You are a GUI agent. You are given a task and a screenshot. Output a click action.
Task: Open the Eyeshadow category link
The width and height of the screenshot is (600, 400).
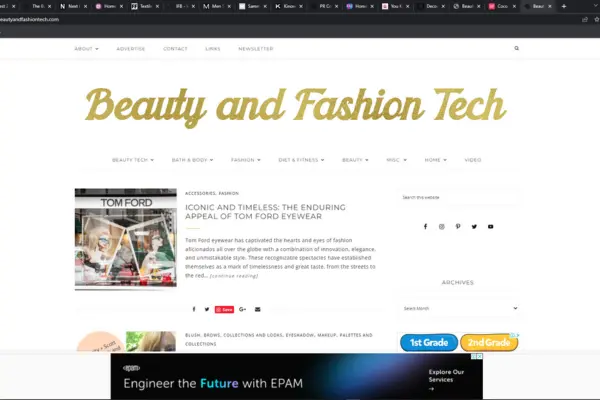(300, 335)
